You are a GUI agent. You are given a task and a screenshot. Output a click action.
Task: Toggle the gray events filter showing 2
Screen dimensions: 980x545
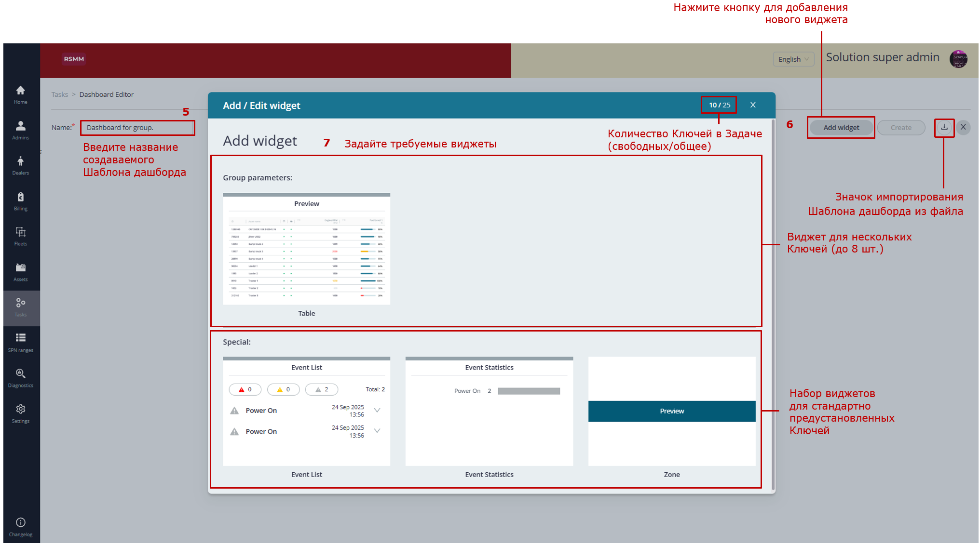pyautogui.click(x=321, y=389)
